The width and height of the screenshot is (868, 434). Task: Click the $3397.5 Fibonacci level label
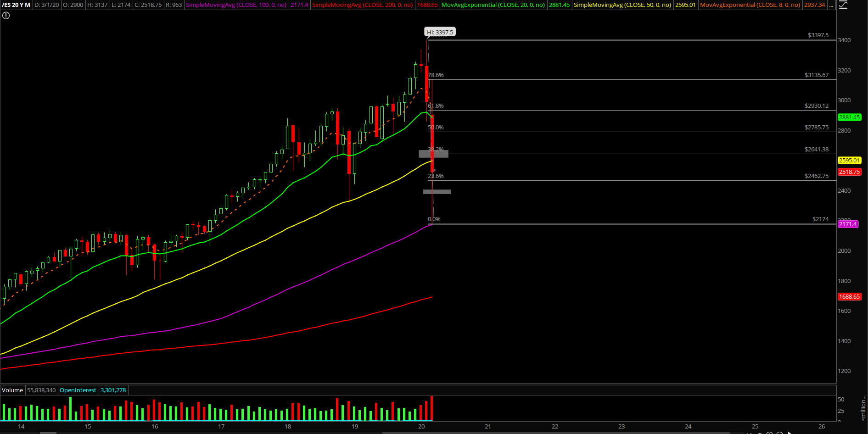point(818,35)
